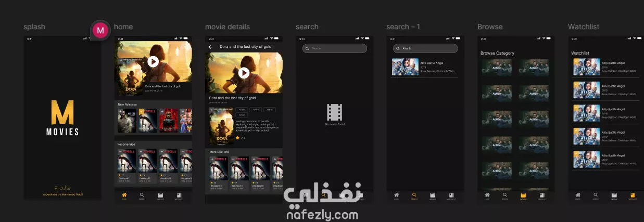Click the golden M Movies logo on splash
The width and height of the screenshot is (644, 222).
63,117
